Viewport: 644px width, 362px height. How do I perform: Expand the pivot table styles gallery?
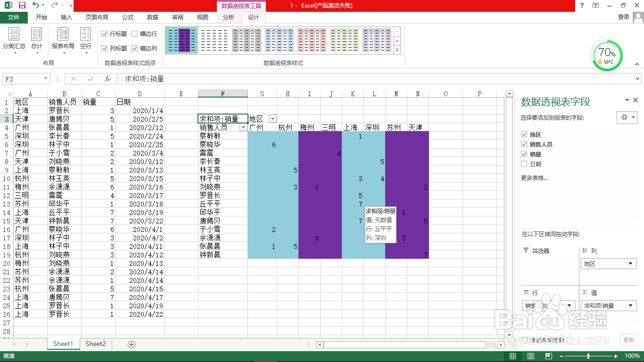click(x=397, y=50)
